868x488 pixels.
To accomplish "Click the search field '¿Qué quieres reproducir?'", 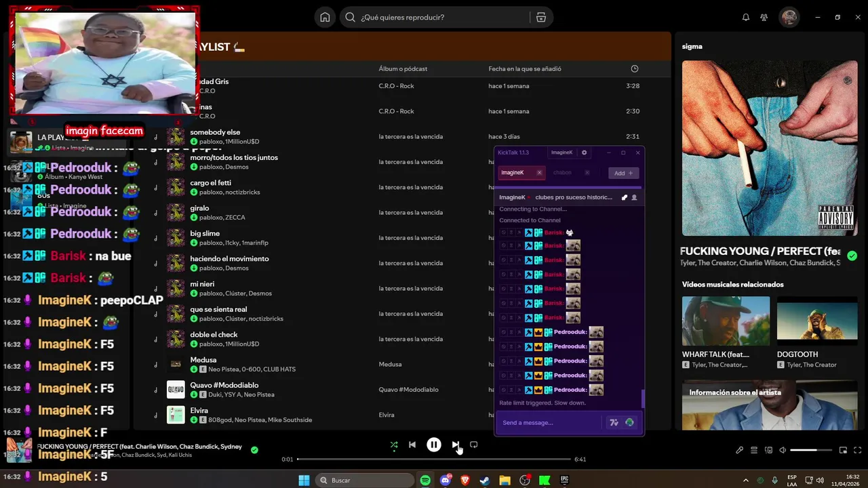I will (x=434, y=17).
